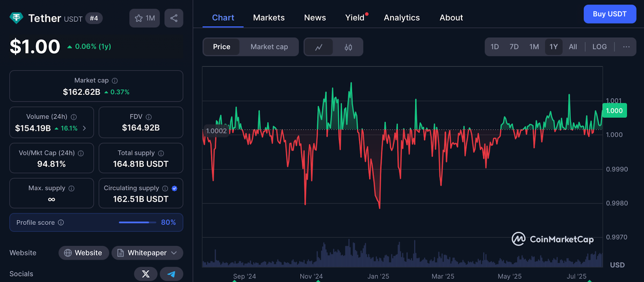
Task: Show Profile score info icon
Action: [x=61, y=222]
